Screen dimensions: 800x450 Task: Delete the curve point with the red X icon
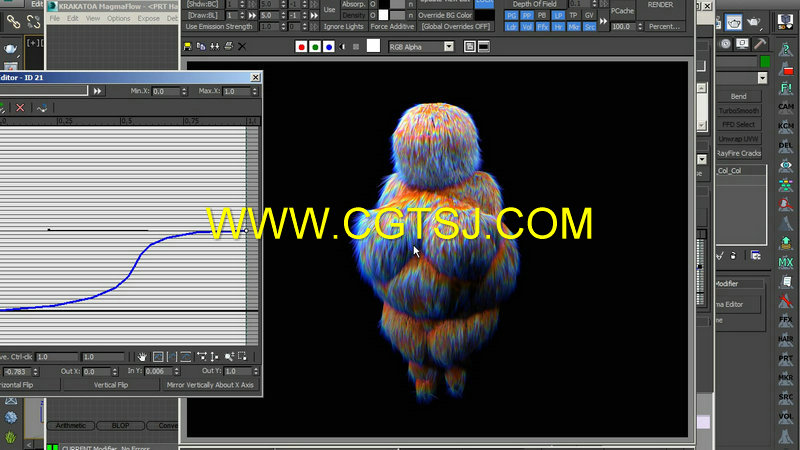coord(20,108)
